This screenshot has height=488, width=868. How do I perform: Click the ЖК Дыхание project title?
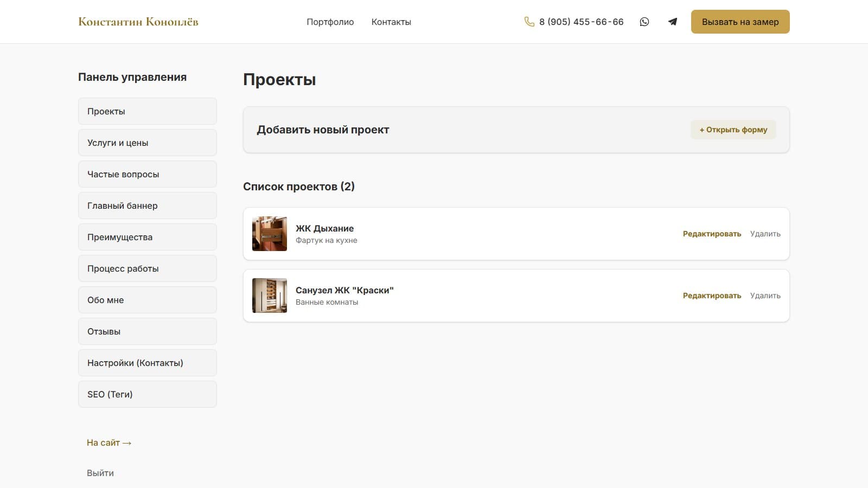point(324,228)
